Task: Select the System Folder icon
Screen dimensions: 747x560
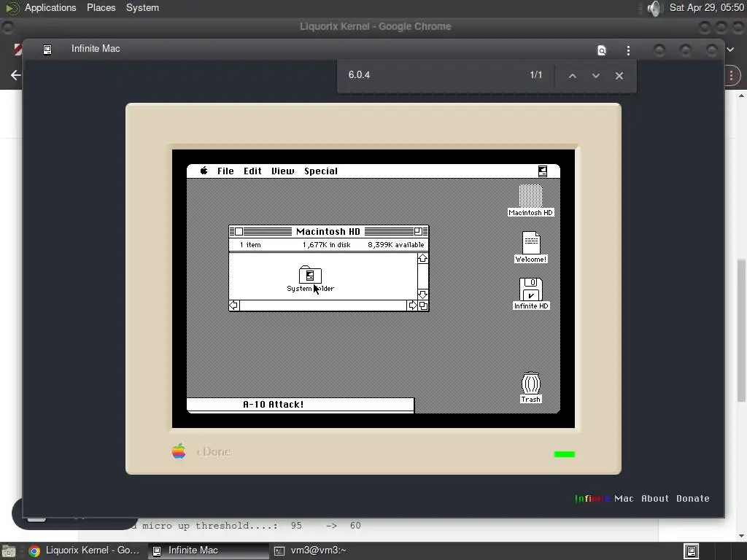Action: click(x=310, y=279)
